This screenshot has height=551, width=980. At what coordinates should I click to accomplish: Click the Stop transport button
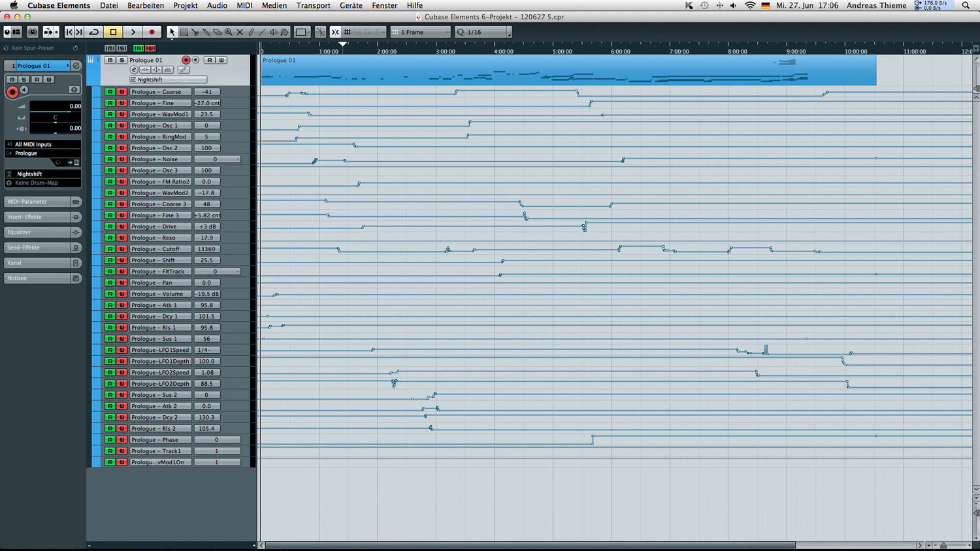113,32
